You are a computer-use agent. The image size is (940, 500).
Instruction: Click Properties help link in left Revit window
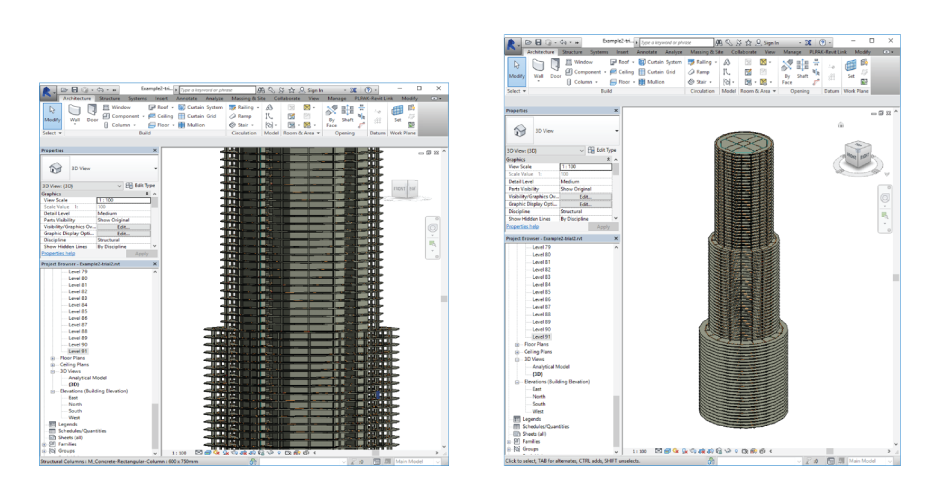[56, 254]
